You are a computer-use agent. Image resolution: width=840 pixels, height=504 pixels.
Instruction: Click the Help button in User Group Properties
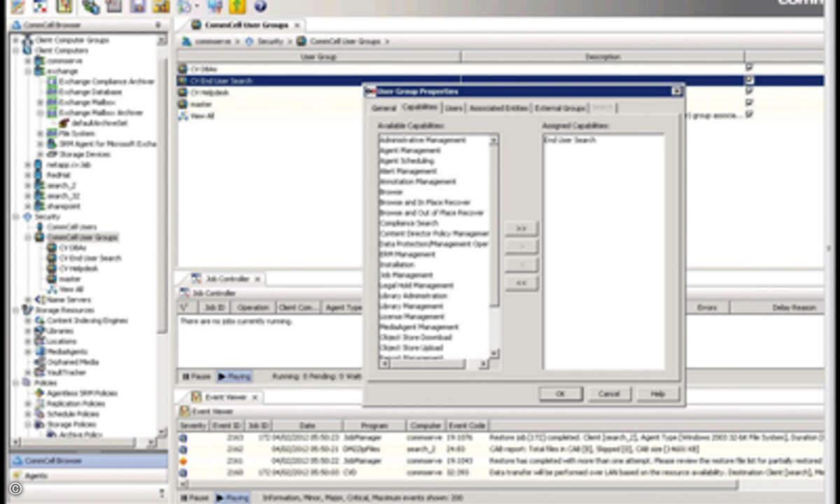click(x=658, y=394)
